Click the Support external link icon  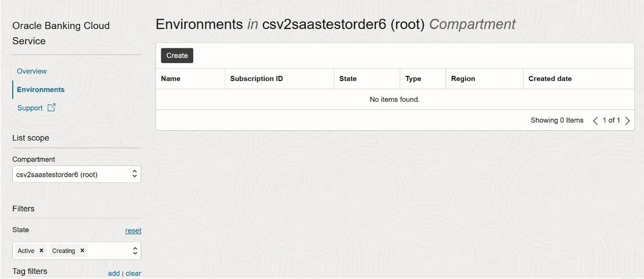(x=51, y=107)
